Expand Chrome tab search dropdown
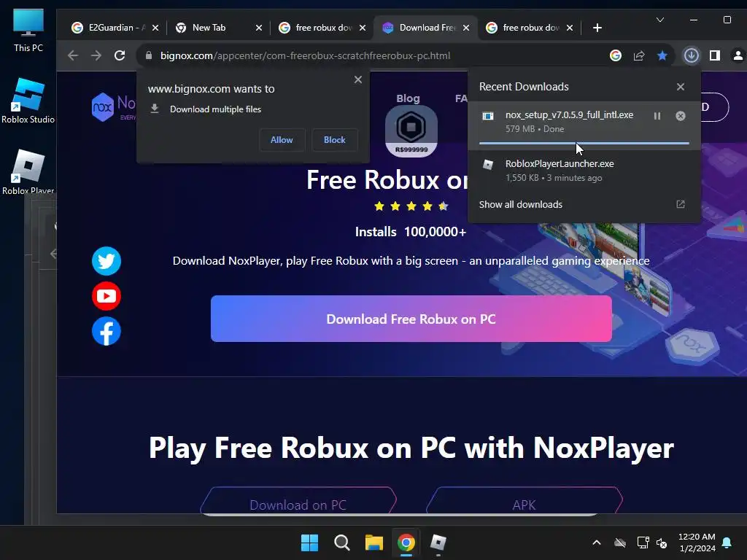 coord(659,20)
